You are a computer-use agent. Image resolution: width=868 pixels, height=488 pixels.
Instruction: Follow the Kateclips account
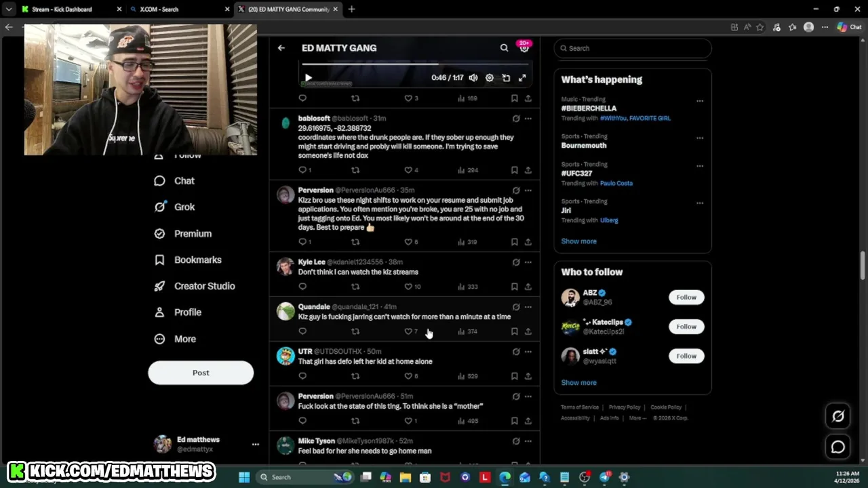point(686,327)
